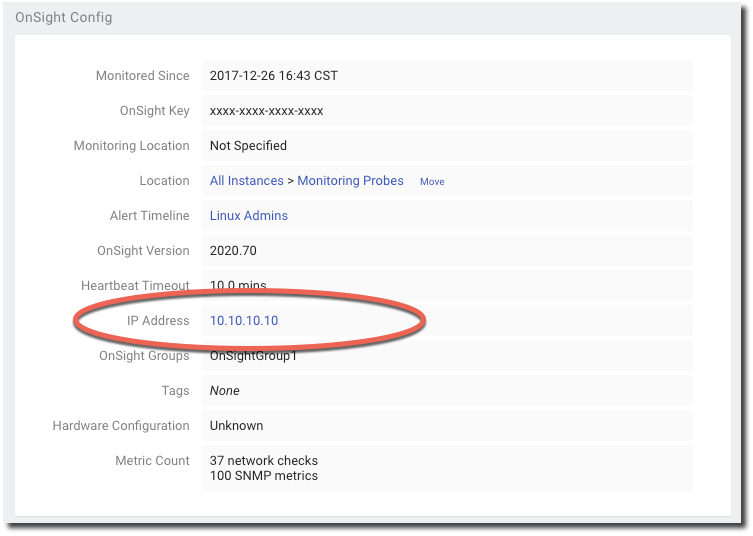This screenshot has width=753, height=536.
Task: Click the Move link beside Location
Action: (x=432, y=182)
